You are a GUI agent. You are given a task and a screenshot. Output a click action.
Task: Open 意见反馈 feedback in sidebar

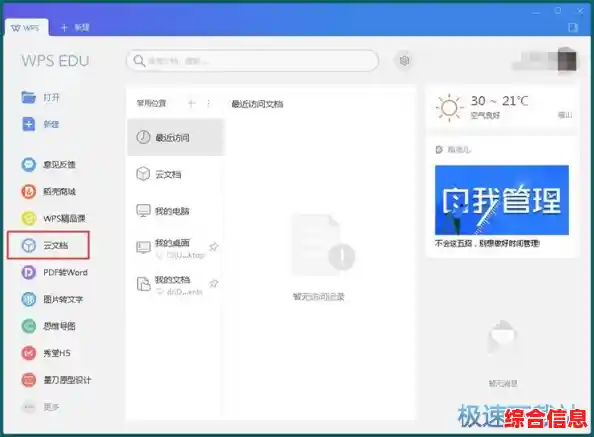48,164
